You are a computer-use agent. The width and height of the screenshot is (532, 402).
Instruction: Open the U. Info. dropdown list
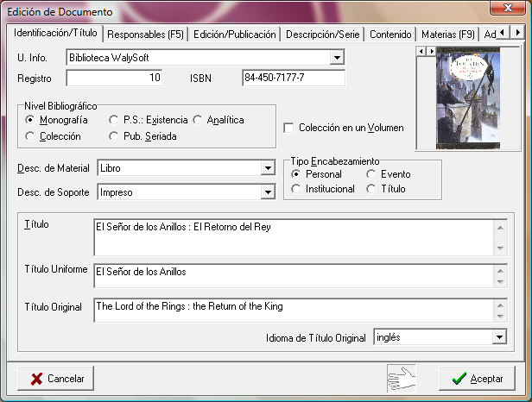[337, 58]
